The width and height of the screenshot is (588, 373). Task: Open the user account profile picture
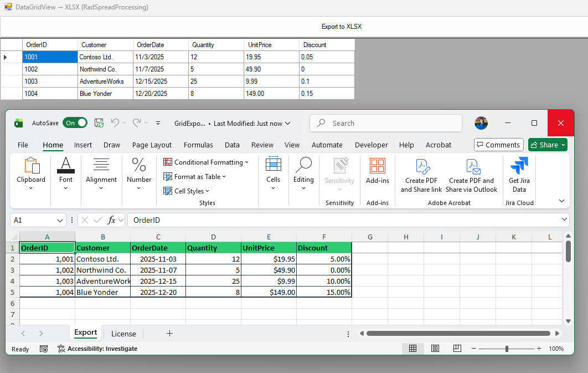[x=481, y=123]
